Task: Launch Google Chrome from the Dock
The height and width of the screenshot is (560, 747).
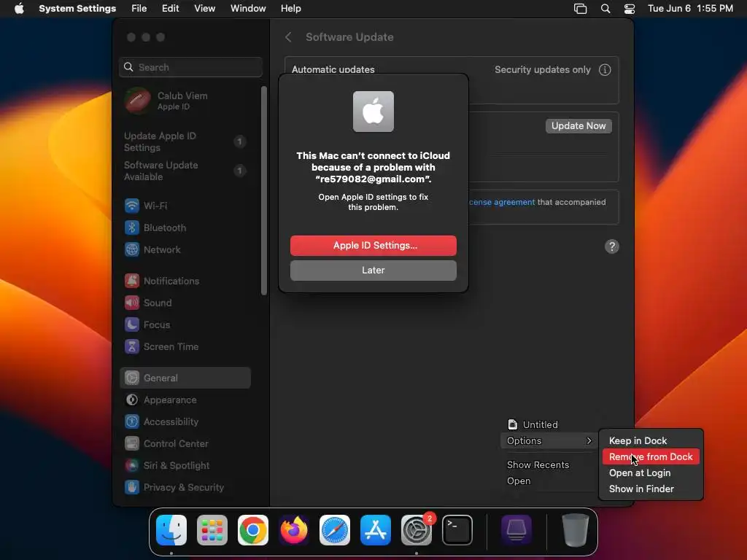Action: coord(253,530)
